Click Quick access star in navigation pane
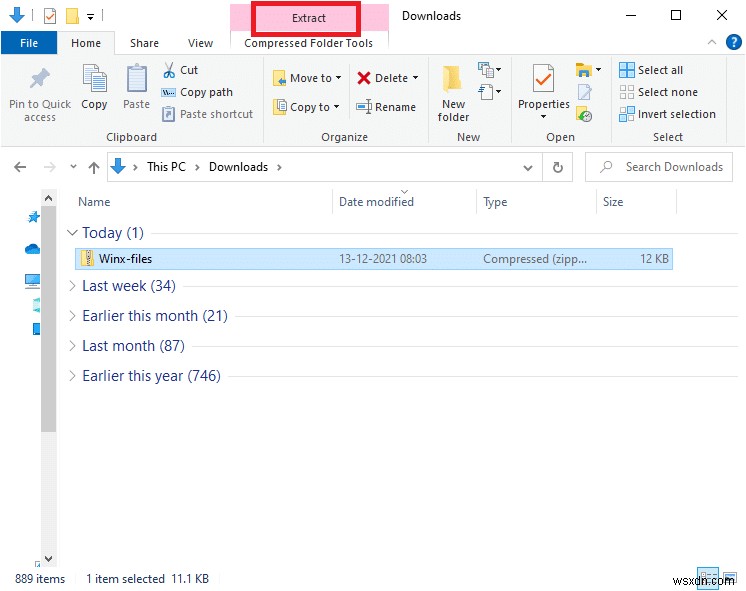The width and height of the screenshot is (746, 591). pyautogui.click(x=33, y=217)
